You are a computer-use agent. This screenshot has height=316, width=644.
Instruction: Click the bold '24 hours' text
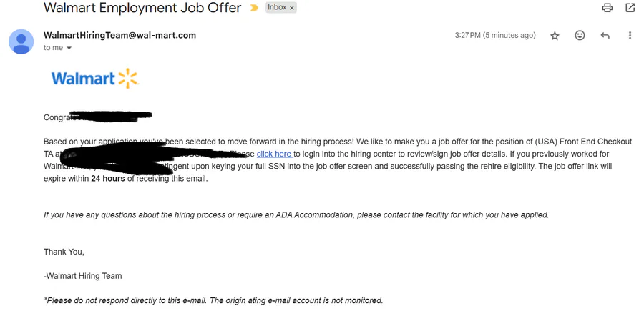[x=108, y=179]
